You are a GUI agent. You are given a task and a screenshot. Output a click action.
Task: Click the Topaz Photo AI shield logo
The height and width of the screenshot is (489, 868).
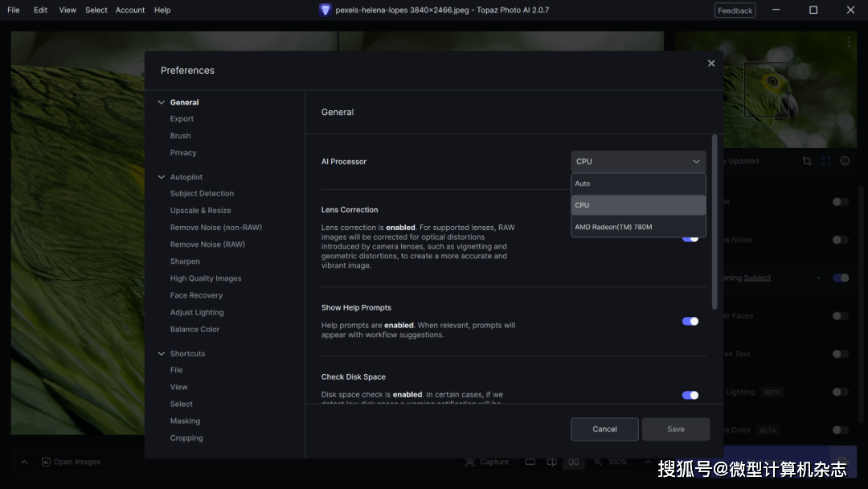point(325,10)
